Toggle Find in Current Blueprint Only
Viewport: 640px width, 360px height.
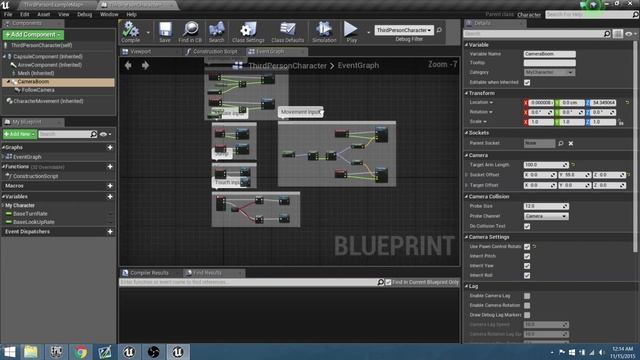click(389, 282)
